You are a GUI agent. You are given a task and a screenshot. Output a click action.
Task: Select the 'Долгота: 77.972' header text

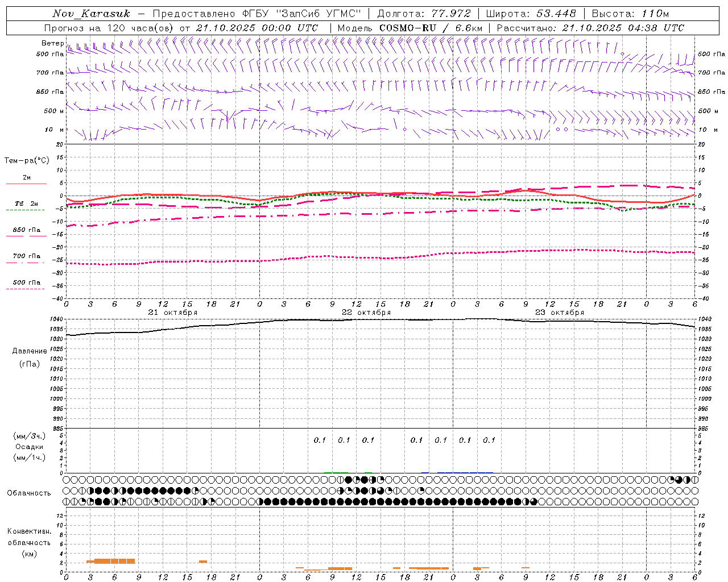[424, 14]
